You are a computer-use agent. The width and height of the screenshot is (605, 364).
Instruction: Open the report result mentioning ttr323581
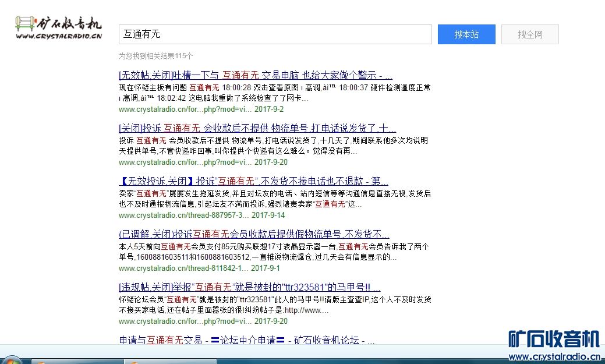coord(249,287)
